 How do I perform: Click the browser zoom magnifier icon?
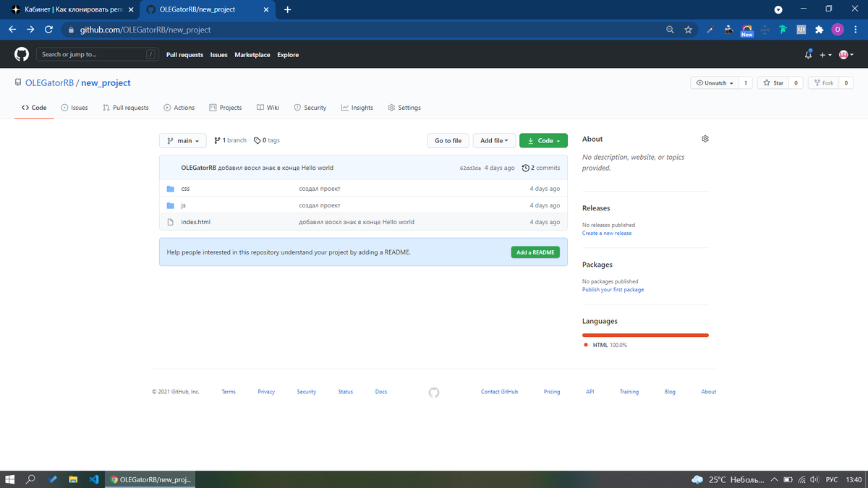[x=671, y=30]
